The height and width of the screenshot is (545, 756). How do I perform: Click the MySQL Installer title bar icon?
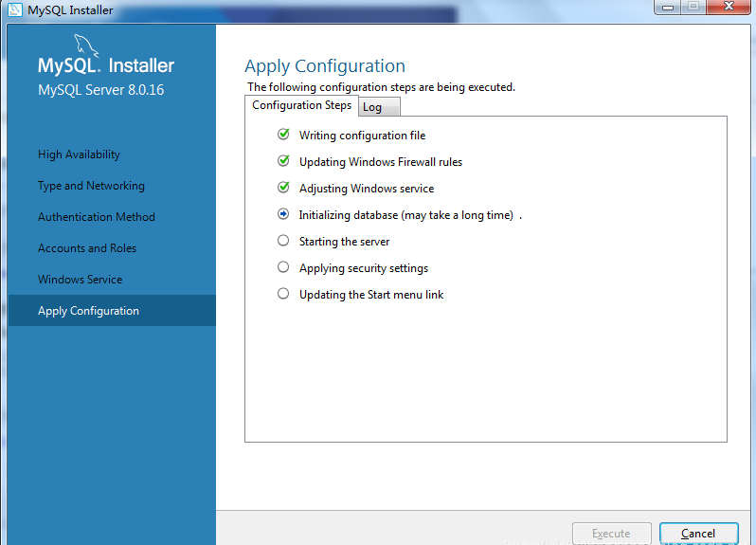[15, 9]
